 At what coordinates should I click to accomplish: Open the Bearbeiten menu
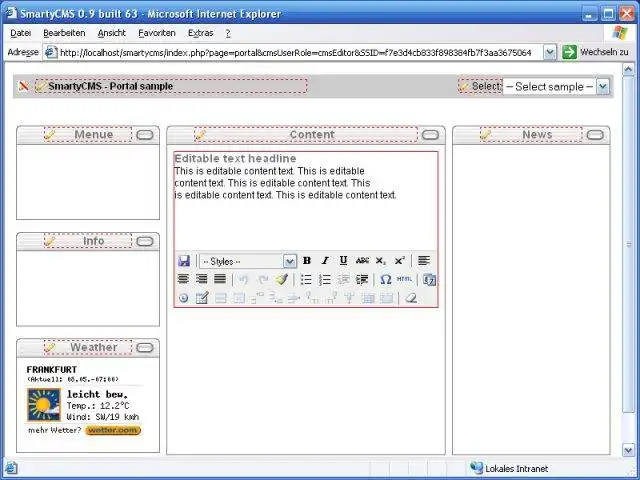click(x=64, y=33)
